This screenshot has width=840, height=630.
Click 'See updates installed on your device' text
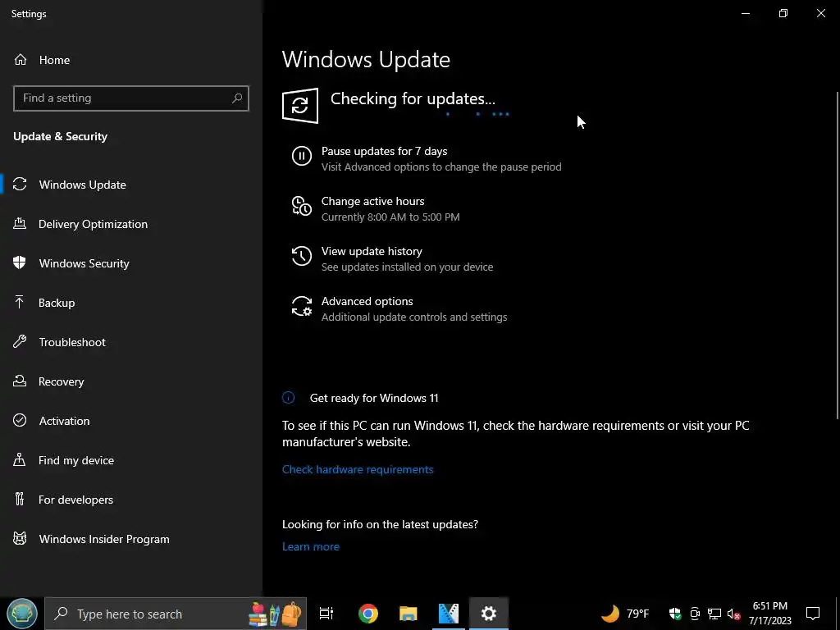coord(407,267)
